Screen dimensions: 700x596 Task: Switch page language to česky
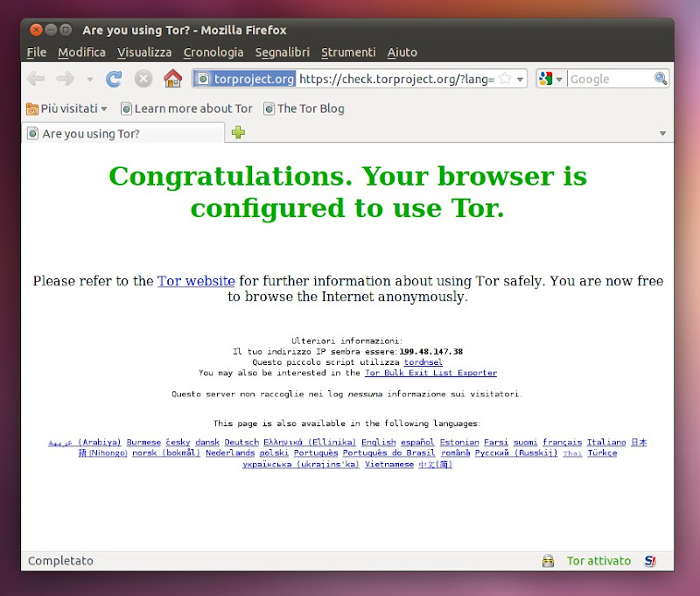pos(178,443)
